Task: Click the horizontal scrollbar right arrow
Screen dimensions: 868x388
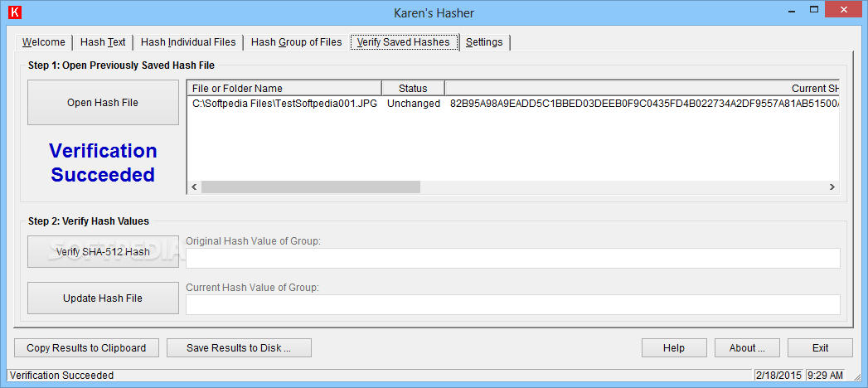Action: (x=832, y=187)
